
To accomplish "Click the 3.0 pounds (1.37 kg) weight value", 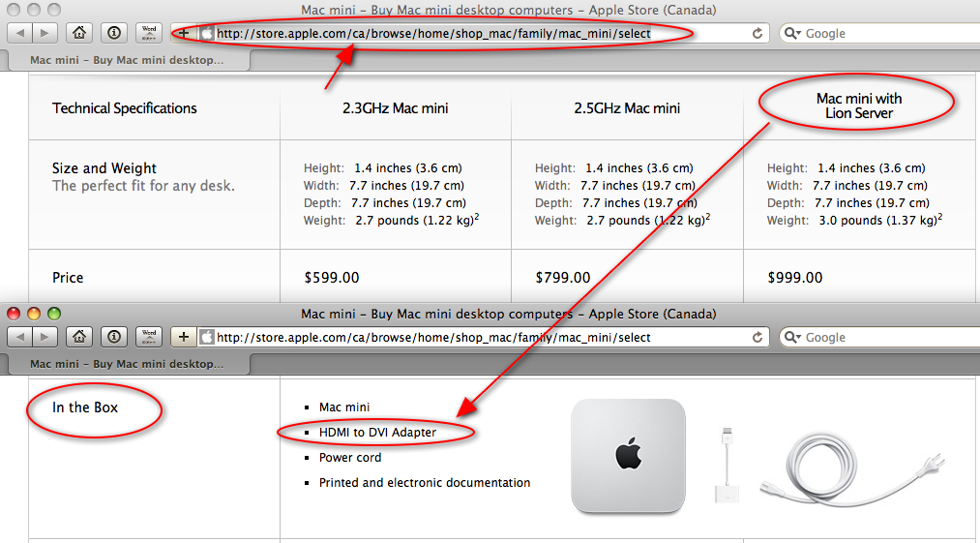I will [880, 221].
